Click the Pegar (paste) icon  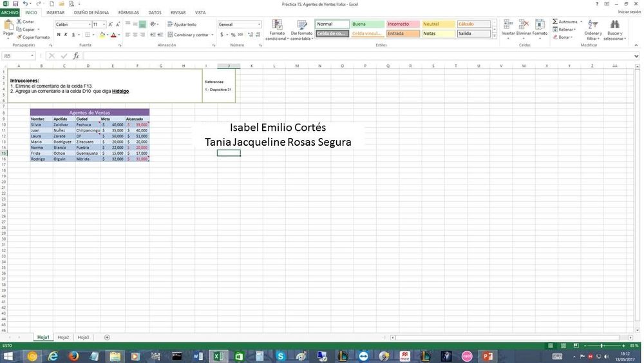pyautogui.click(x=8, y=26)
